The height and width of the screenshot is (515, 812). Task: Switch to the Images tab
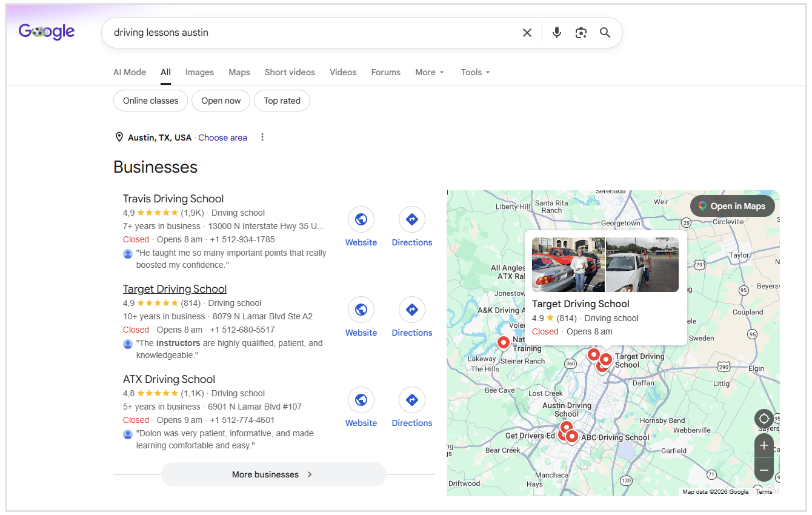[x=199, y=72]
